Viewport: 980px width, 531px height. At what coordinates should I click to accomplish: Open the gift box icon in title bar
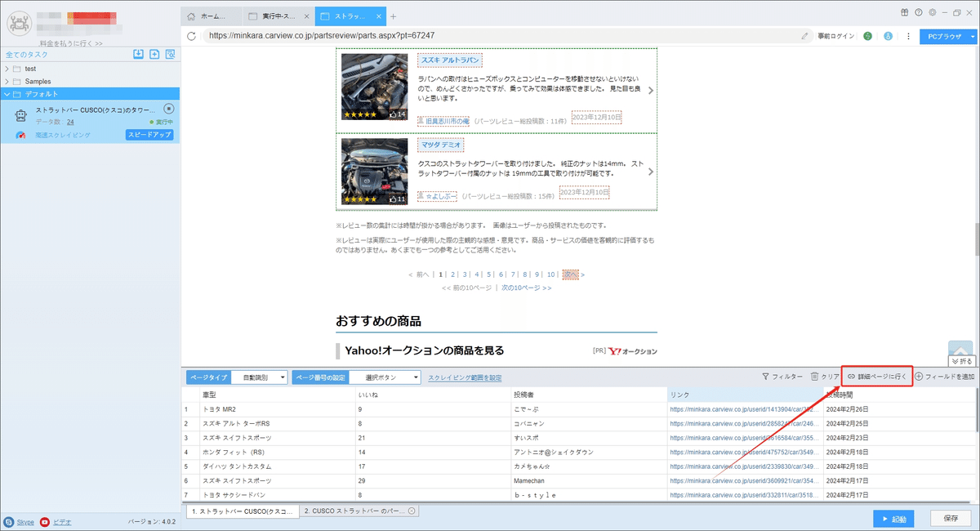click(x=905, y=12)
